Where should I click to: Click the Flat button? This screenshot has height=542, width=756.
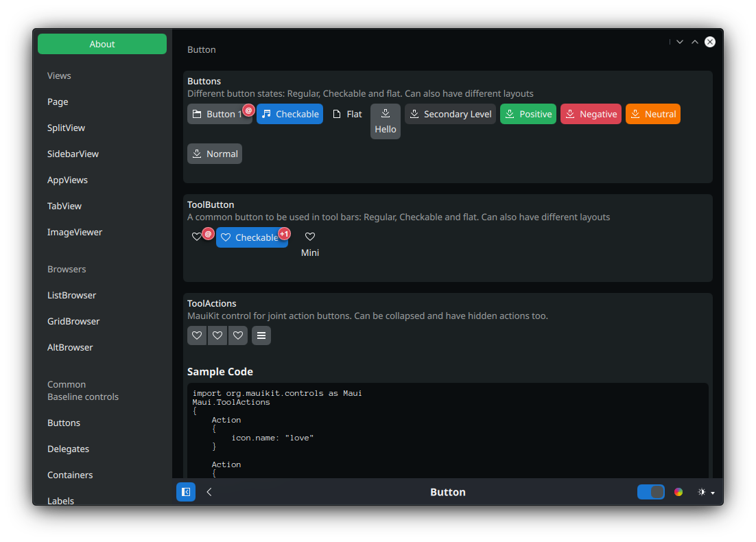347,115
